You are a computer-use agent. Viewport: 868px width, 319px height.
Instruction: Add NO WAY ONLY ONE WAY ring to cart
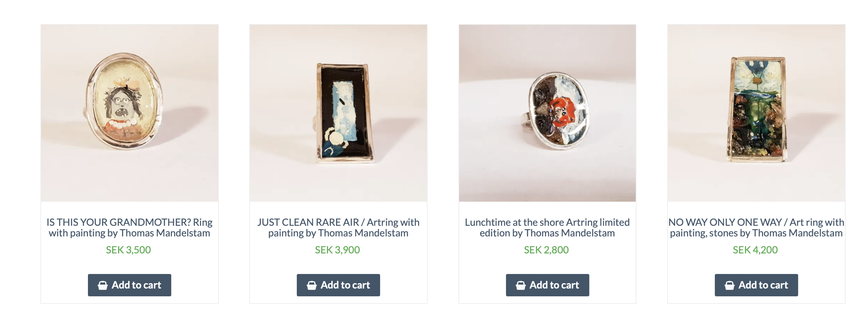(756, 285)
